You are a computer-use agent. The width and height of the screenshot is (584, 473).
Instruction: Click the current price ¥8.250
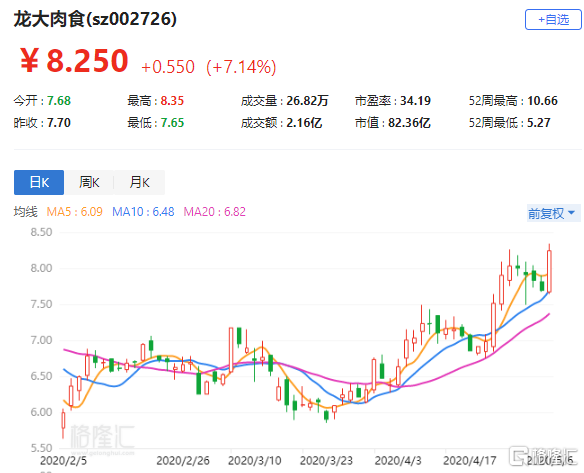(x=74, y=60)
